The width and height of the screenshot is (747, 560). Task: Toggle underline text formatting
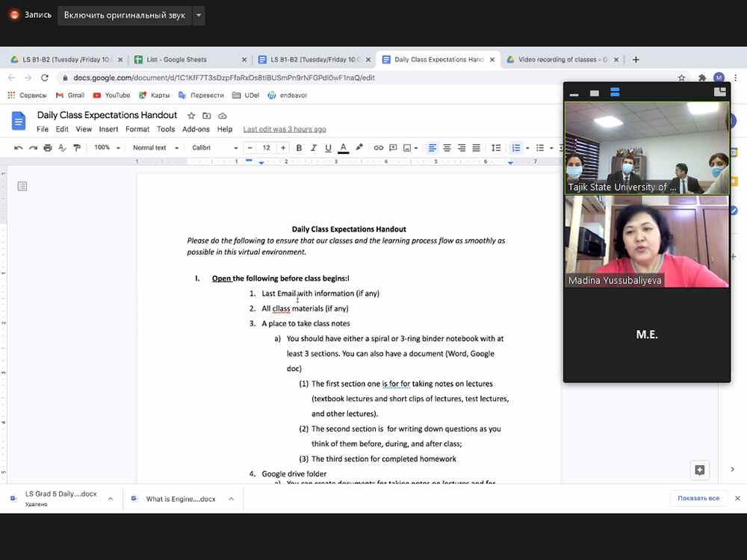328,148
